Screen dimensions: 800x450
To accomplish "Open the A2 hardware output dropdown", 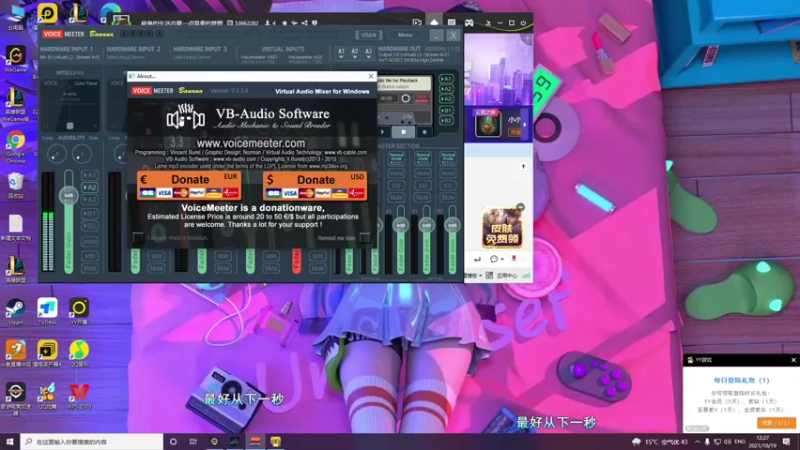I will coord(355,53).
